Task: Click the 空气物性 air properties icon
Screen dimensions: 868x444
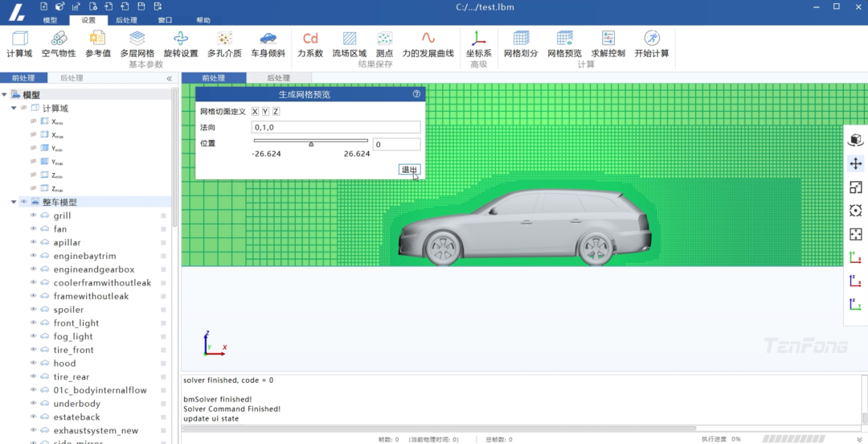Action: pyautogui.click(x=59, y=43)
